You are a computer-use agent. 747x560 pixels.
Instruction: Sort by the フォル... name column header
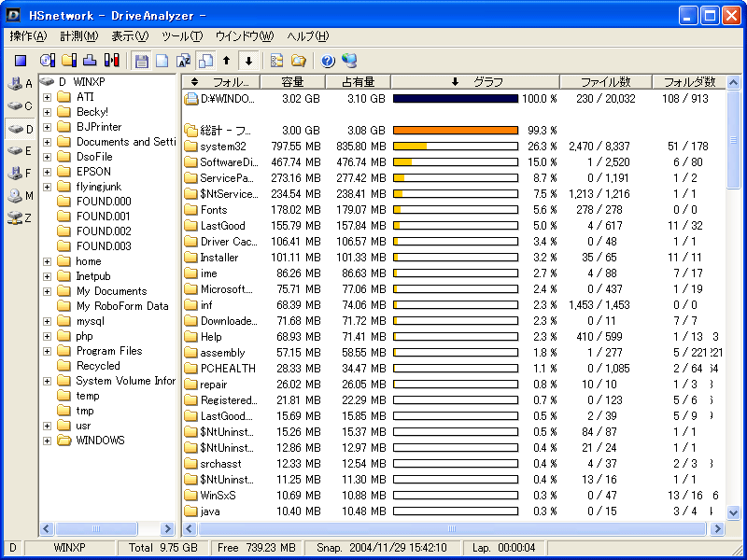pyautogui.click(x=221, y=82)
